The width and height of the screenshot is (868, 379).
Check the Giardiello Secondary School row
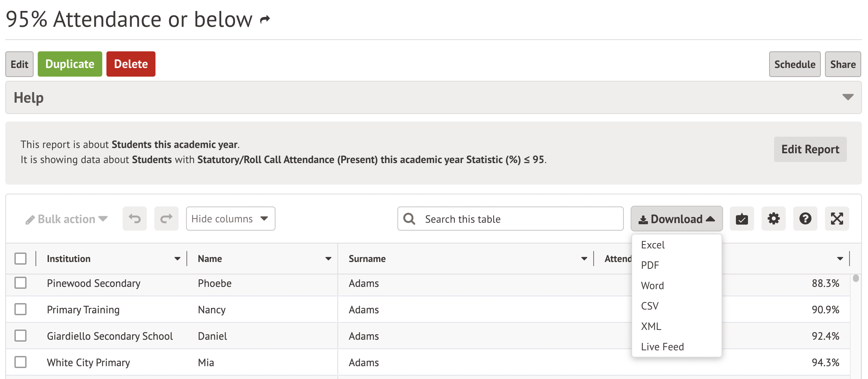point(20,336)
